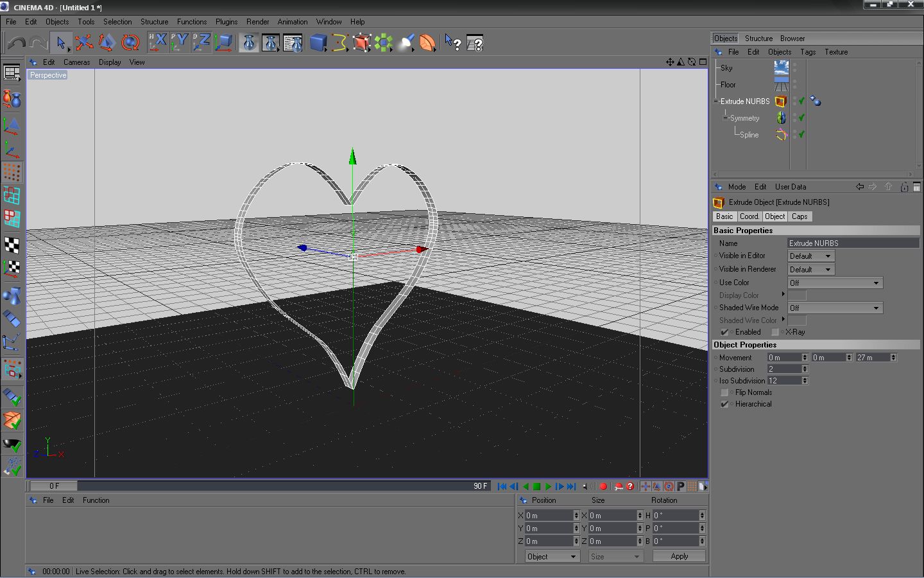Screen dimensions: 924x578
Task: Switch to the Caps tab
Action: point(800,216)
